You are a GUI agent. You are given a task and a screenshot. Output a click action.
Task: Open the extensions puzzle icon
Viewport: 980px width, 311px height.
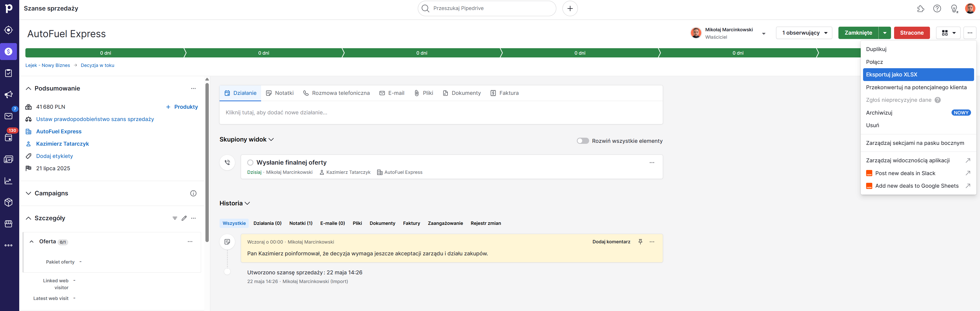pyautogui.click(x=921, y=8)
